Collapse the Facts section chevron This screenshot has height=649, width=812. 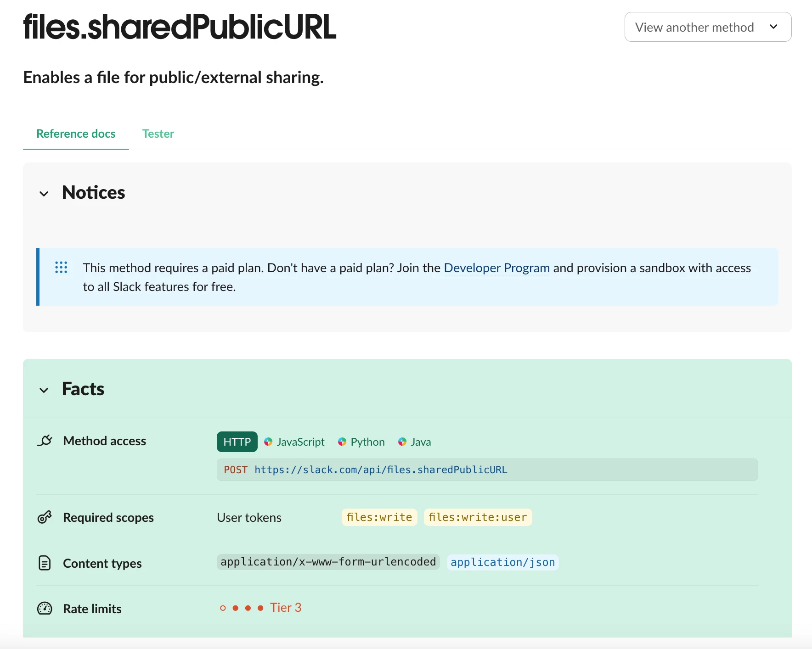coord(44,390)
